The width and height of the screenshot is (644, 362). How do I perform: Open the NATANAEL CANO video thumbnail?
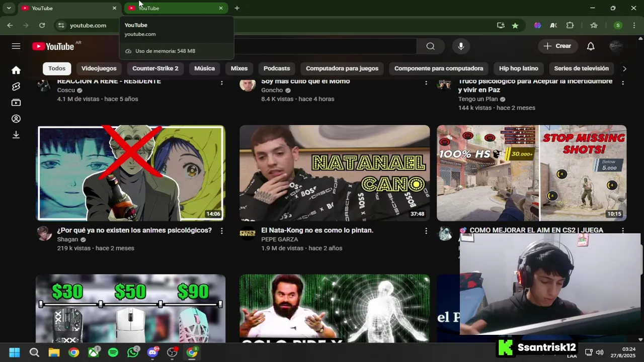click(x=335, y=173)
